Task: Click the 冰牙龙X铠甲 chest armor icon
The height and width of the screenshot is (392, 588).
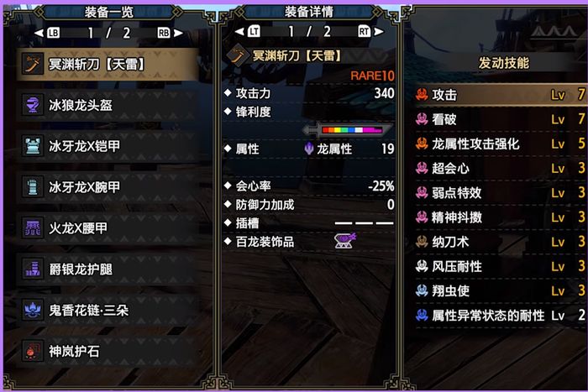Action: 33,146
